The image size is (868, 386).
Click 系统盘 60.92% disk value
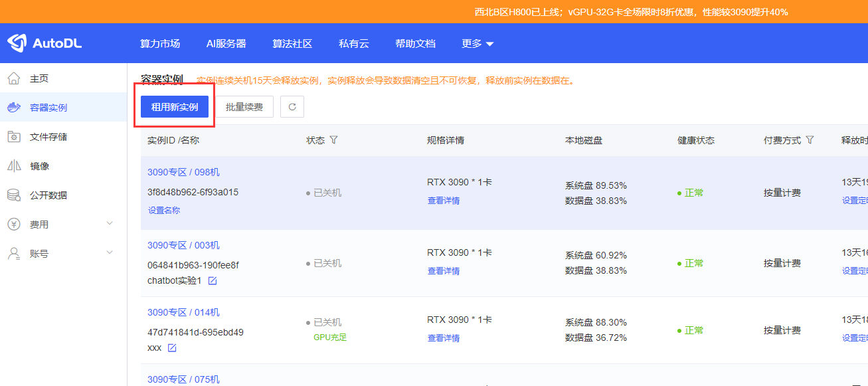click(x=596, y=255)
